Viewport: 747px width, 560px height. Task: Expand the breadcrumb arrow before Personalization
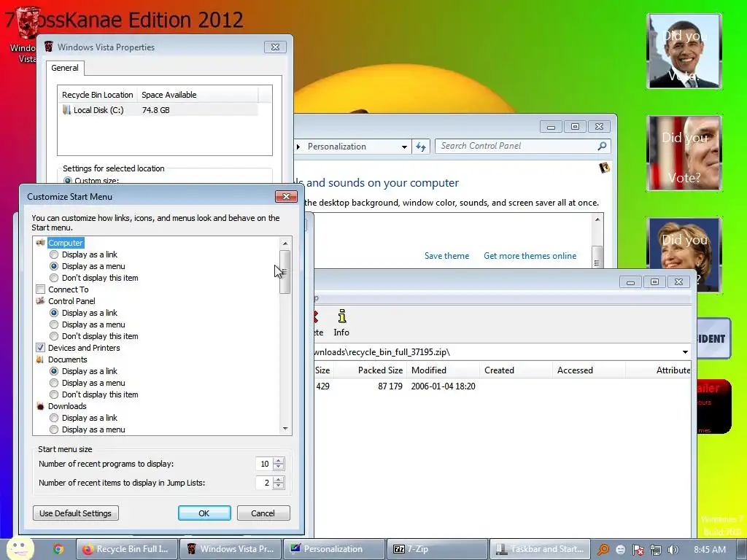tap(298, 147)
